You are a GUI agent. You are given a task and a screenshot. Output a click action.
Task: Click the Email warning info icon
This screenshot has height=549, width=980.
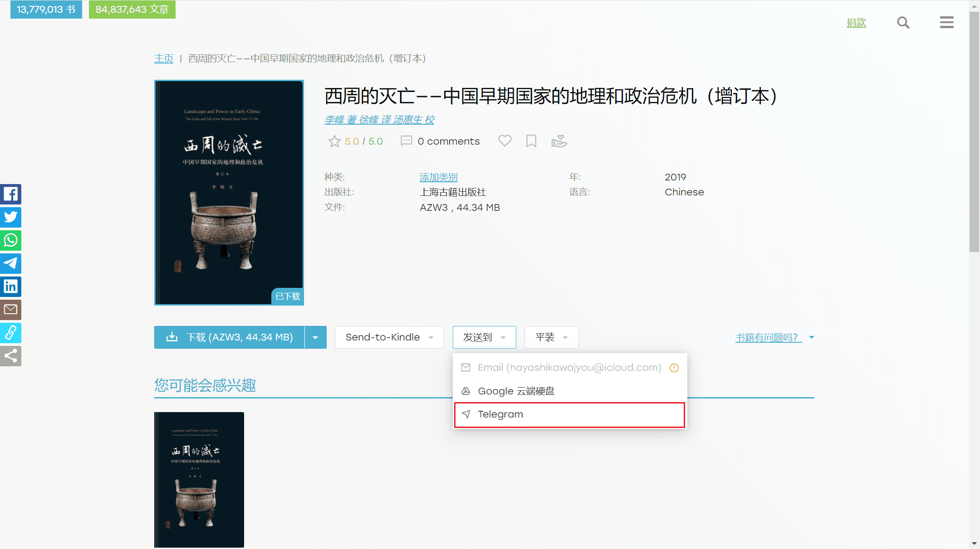(674, 368)
